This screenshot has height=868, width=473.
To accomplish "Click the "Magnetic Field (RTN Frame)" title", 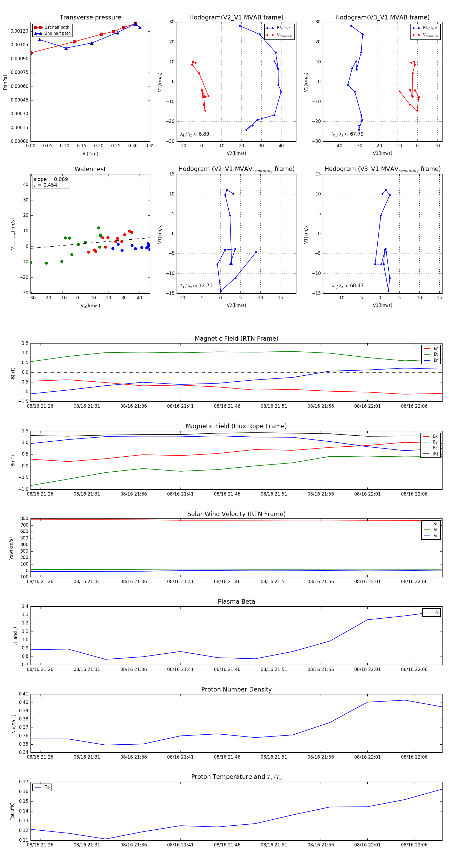I will point(236,339).
